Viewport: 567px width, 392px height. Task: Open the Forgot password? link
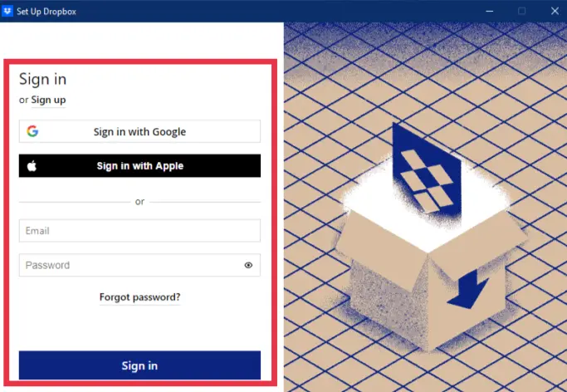(x=139, y=297)
